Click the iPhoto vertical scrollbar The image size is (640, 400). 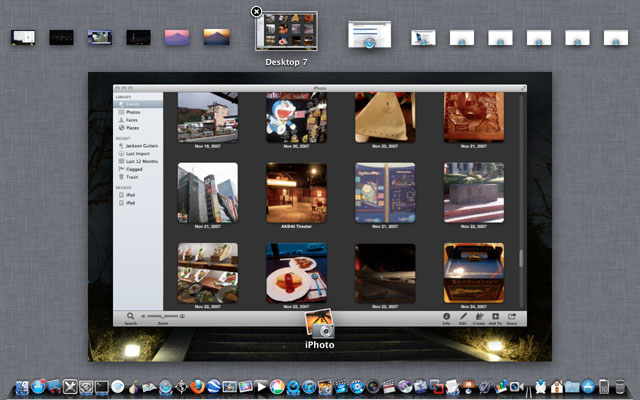[521, 258]
